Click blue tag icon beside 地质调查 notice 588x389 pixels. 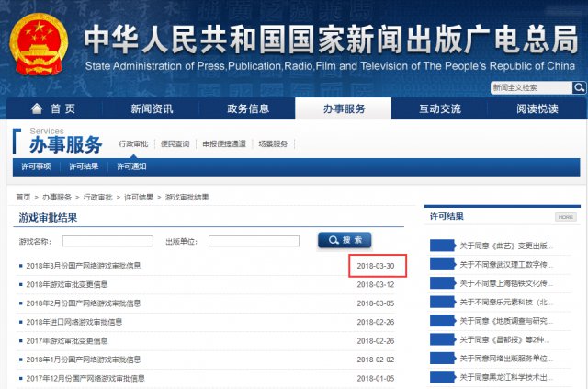coord(443,321)
